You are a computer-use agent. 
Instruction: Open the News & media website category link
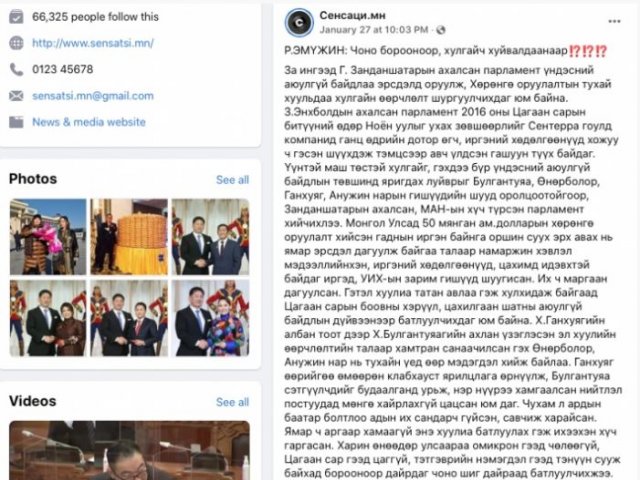(89, 122)
